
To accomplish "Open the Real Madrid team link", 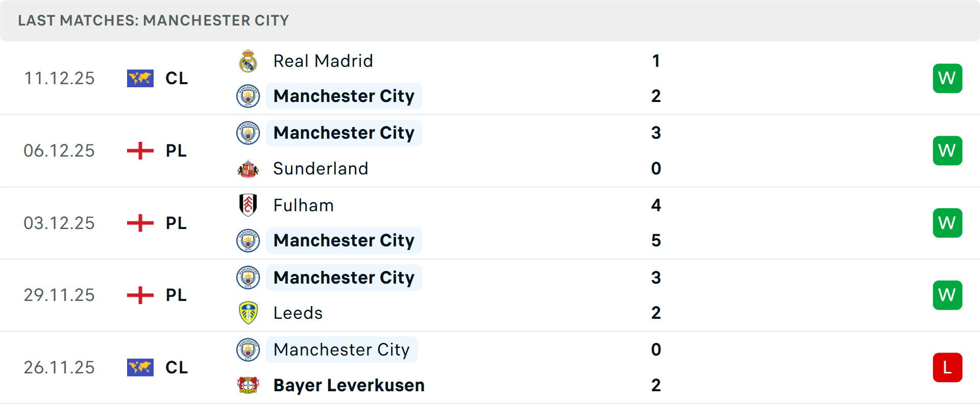I will point(323,61).
